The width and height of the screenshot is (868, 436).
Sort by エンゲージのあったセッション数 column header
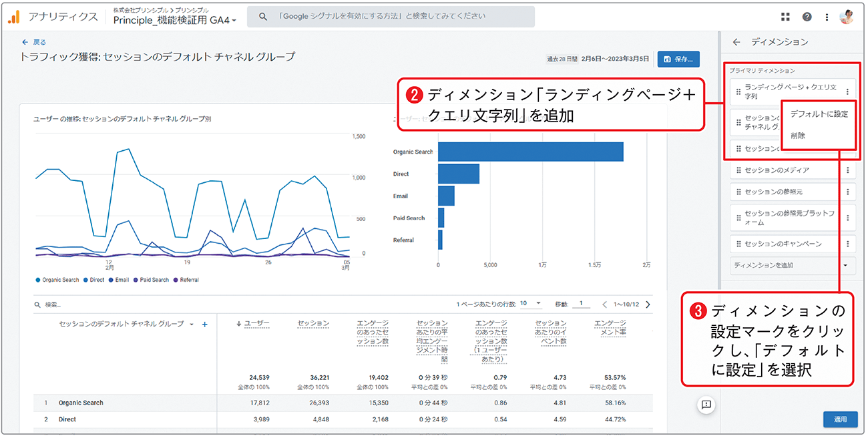(x=373, y=332)
